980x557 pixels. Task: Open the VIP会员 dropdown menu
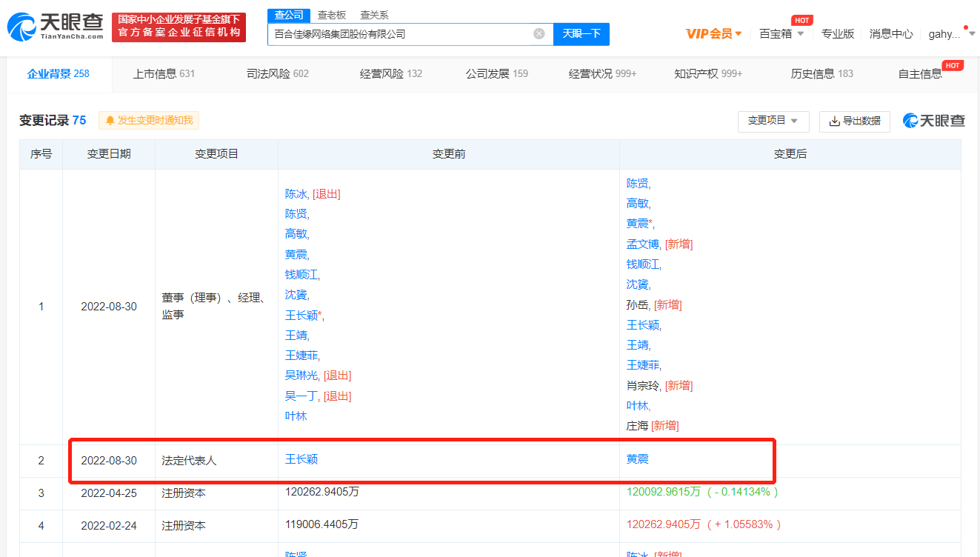pos(714,33)
